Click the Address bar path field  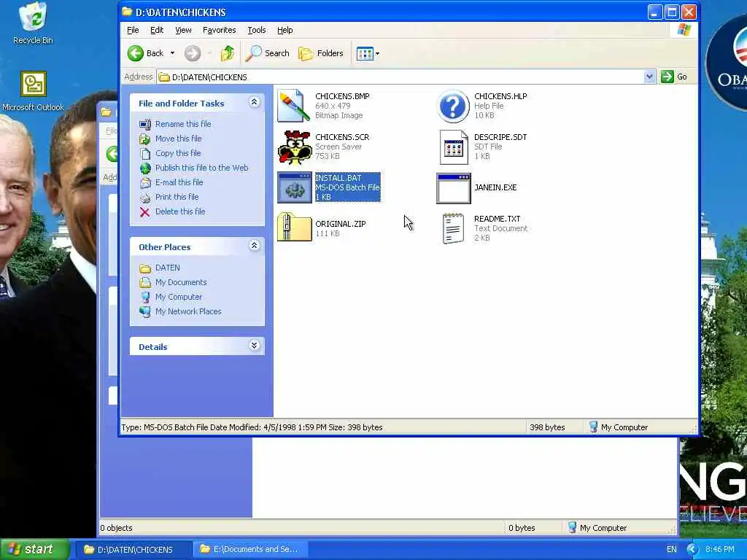[x=400, y=77]
